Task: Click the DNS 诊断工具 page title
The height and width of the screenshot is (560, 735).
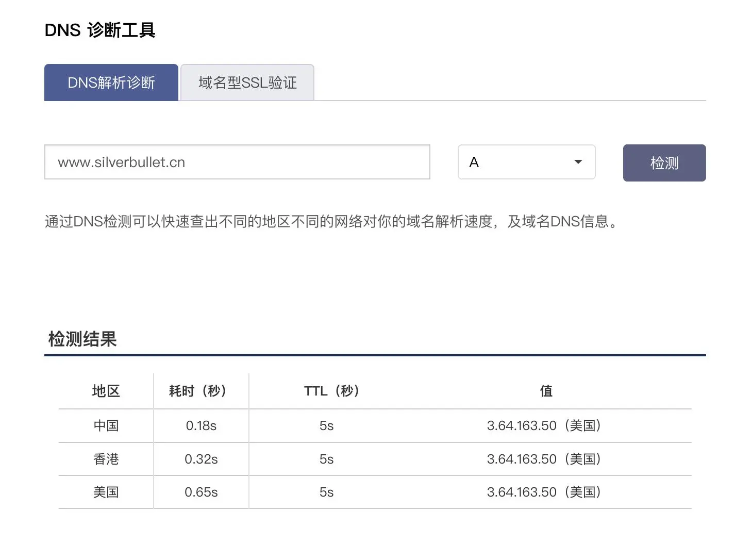Action: (100, 30)
